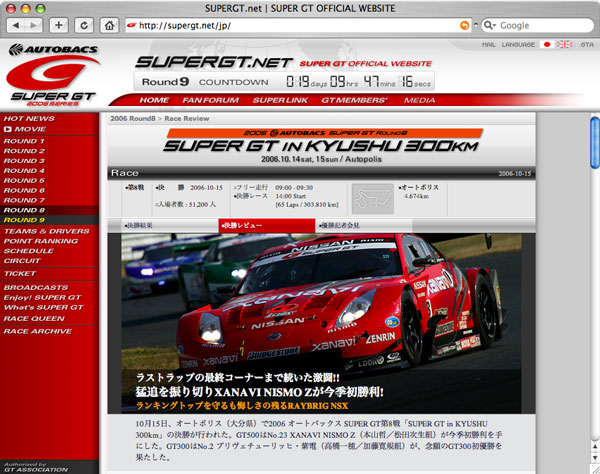Open RACE ARCHIVE page
This screenshot has height=474, width=600.
(38, 331)
